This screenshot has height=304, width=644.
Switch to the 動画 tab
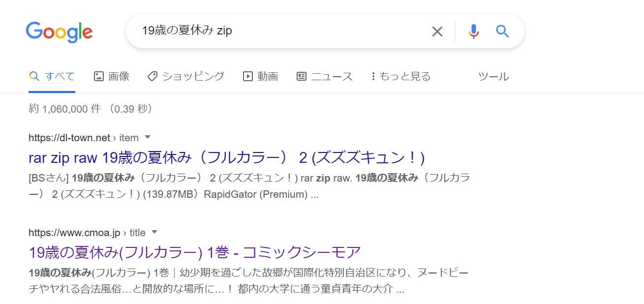tap(261, 76)
